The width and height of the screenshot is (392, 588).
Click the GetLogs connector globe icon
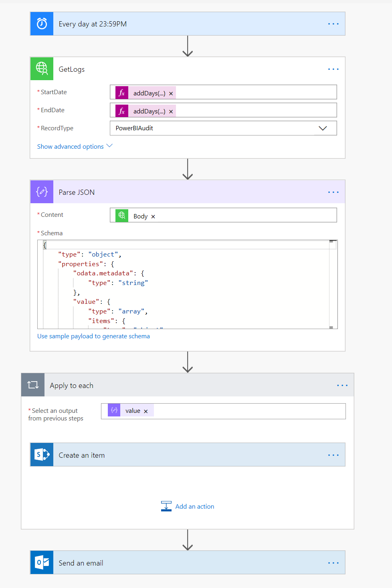pos(42,69)
